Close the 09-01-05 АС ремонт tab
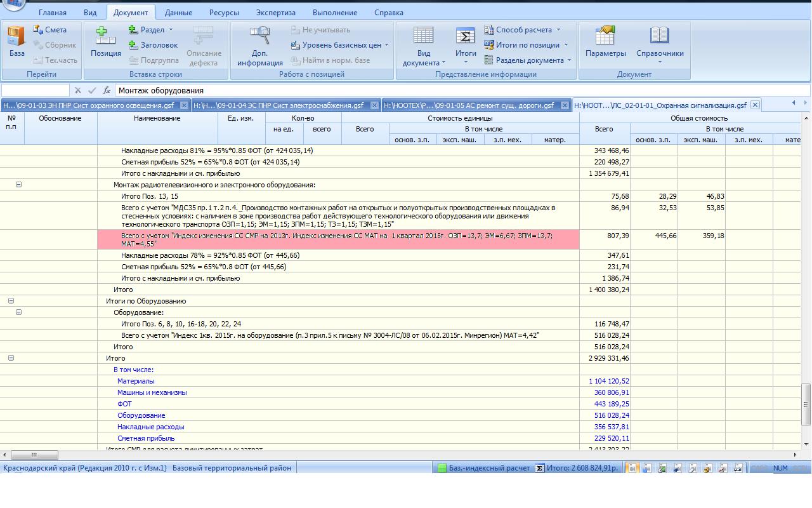The height and width of the screenshot is (508, 812). point(565,105)
